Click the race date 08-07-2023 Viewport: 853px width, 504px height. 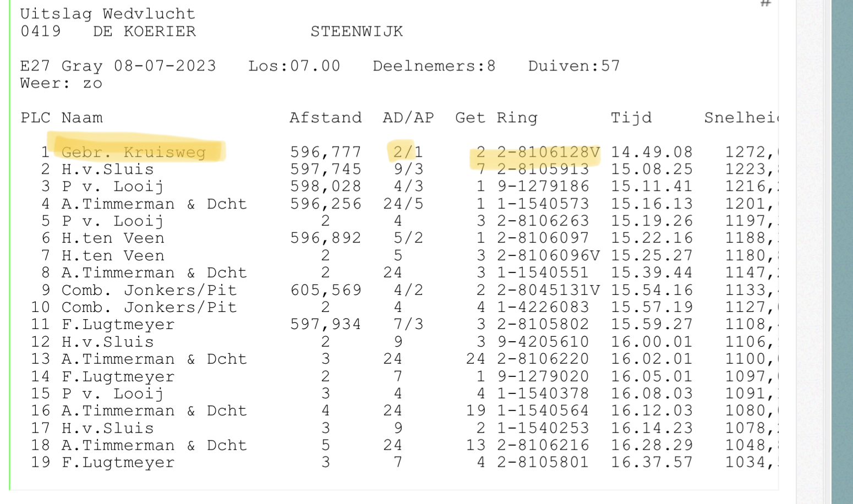pyautogui.click(x=165, y=66)
